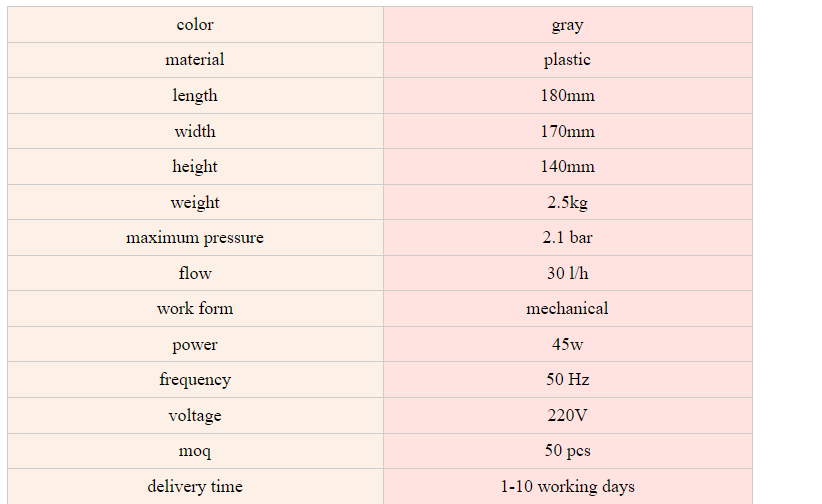
Task: Click the 'weight' label cell
Action: point(195,202)
